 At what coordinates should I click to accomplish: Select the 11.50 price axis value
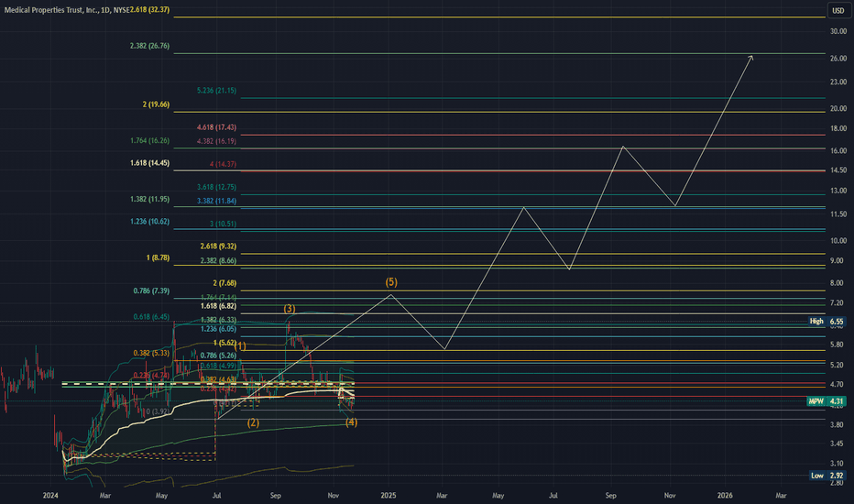838,214
